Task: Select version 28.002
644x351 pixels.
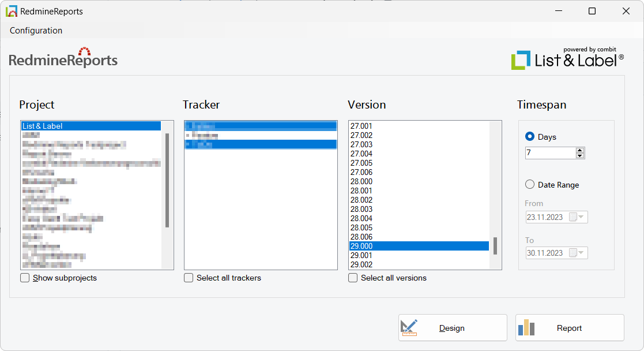Action: 419,200
